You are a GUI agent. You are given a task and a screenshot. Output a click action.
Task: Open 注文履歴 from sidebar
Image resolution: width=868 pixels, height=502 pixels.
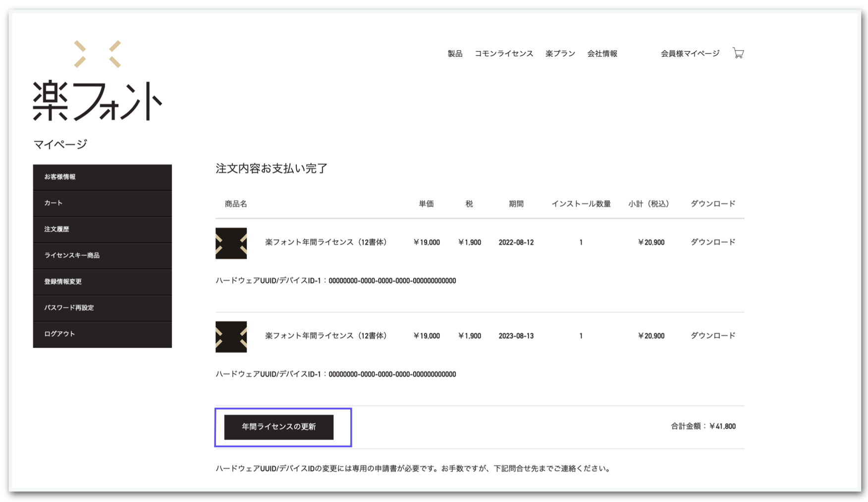[102, 229]
